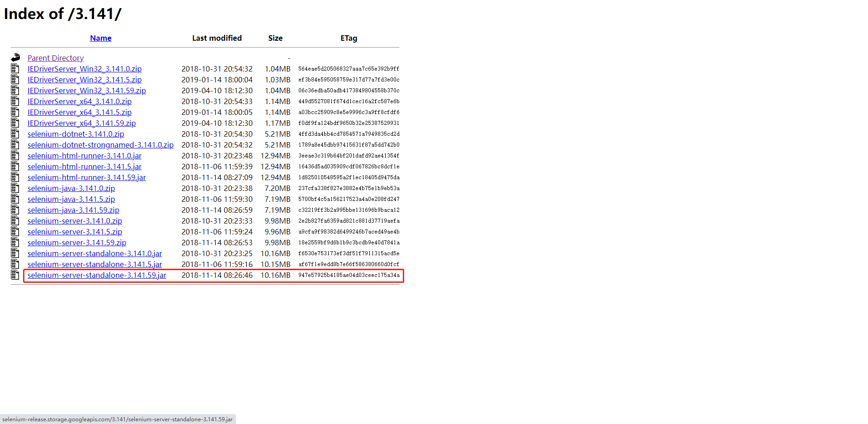This screenshot has height=424, width=868.
Task: Open selenium-server-3.141.59.zip link
Action: pos(77,243)
